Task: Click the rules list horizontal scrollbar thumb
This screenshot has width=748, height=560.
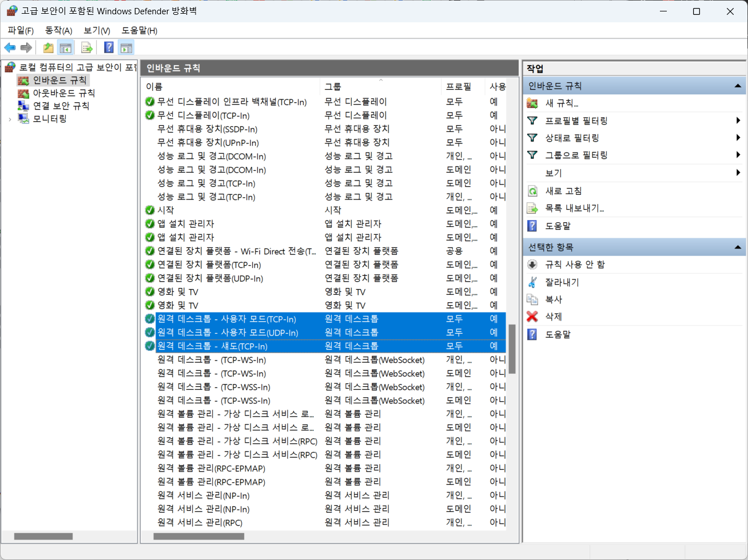Action: point(198,537)
